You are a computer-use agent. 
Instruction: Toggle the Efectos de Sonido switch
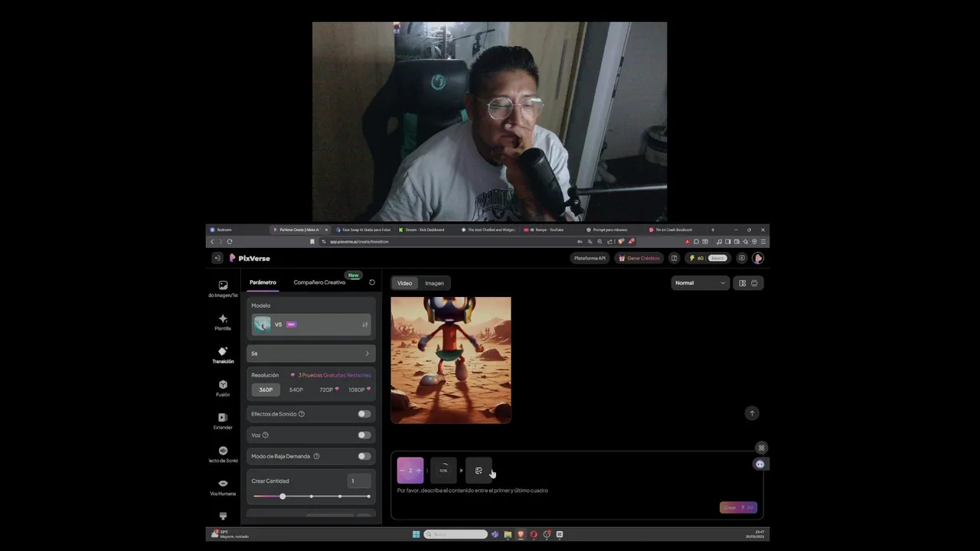pyautogui.click(x=364, y=414)
